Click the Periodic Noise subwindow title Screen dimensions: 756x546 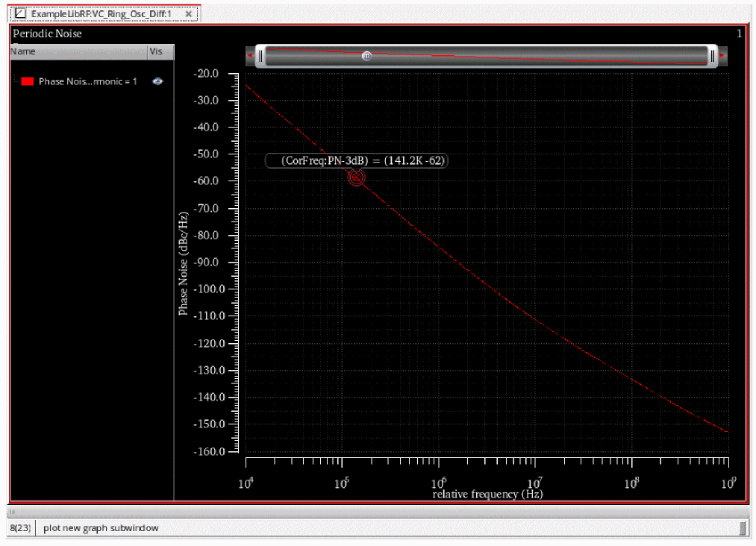point(47,34)
